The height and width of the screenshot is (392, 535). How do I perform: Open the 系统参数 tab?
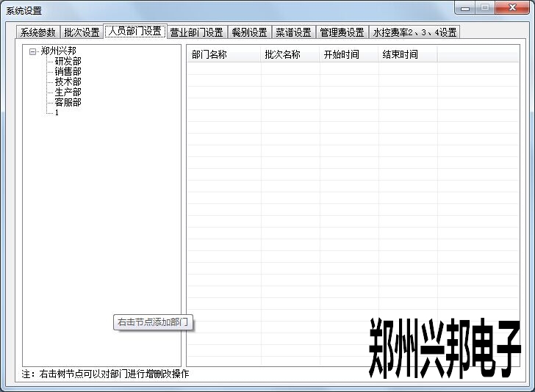pyautogui.click(x=38, y=32)
